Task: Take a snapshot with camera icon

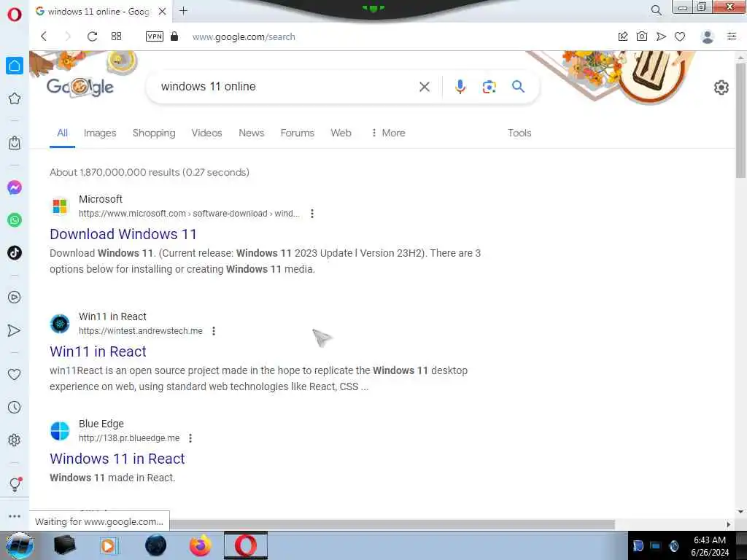Action: tap(642, 36)
